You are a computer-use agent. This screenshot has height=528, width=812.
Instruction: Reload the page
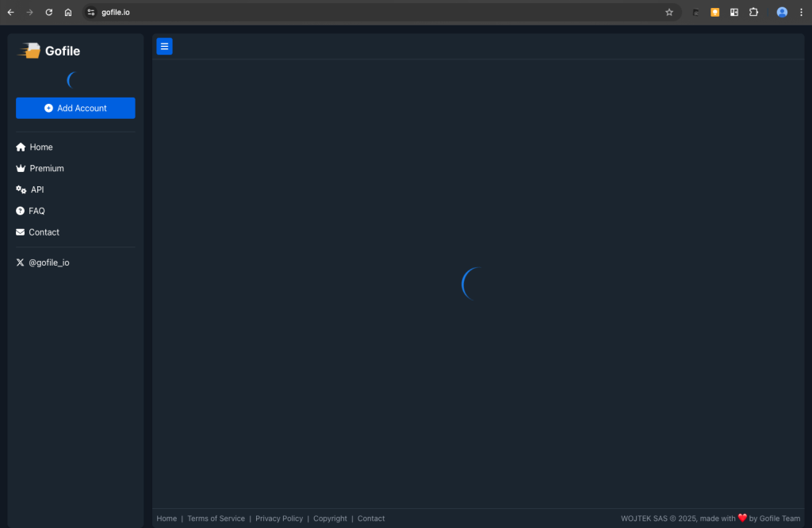point(48,13)
